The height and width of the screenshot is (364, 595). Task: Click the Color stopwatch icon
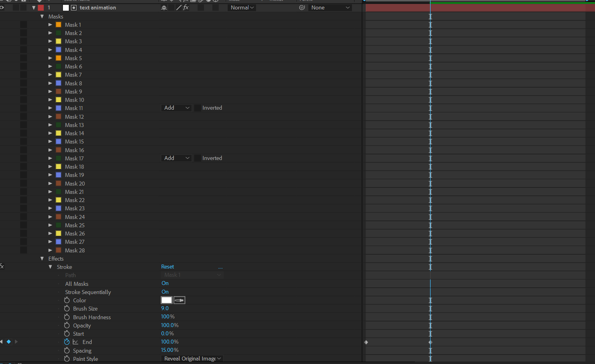tap(67, 300)
